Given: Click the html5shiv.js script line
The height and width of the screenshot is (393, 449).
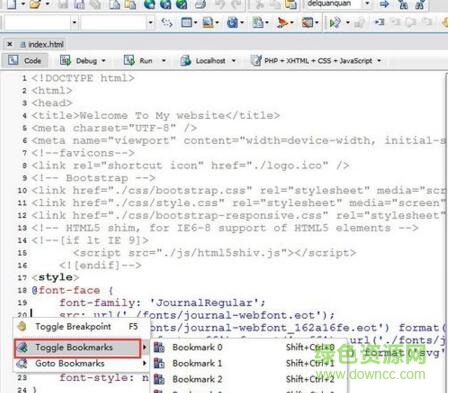Looking at the screenshot, I should 215,253.
